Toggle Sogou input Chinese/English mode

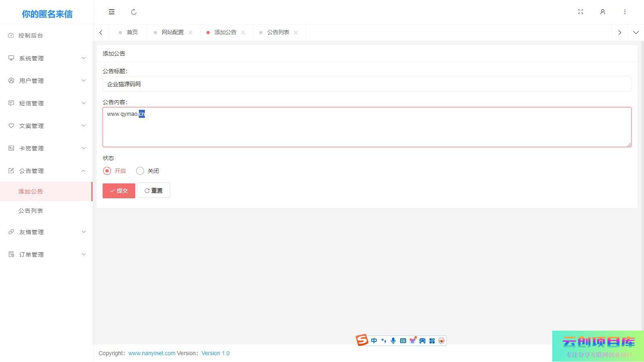coord(374,341)
